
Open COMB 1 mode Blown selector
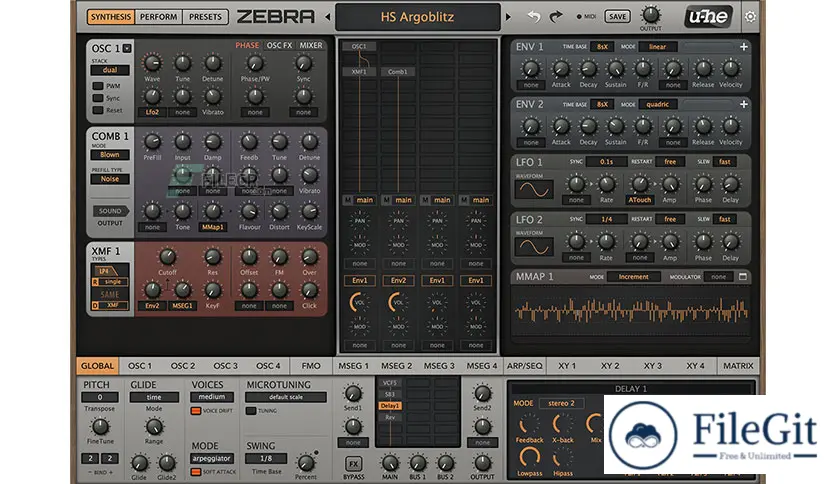[x=110, y=155]
